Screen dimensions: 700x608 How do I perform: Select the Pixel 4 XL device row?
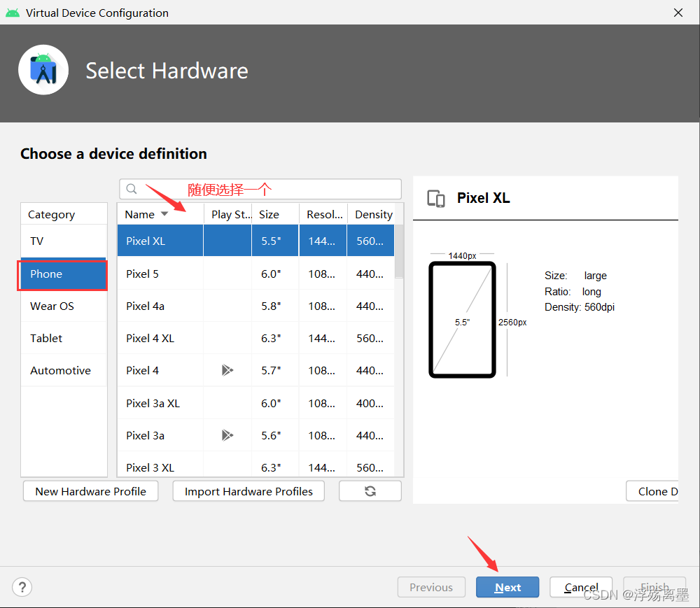pos(255,338)
